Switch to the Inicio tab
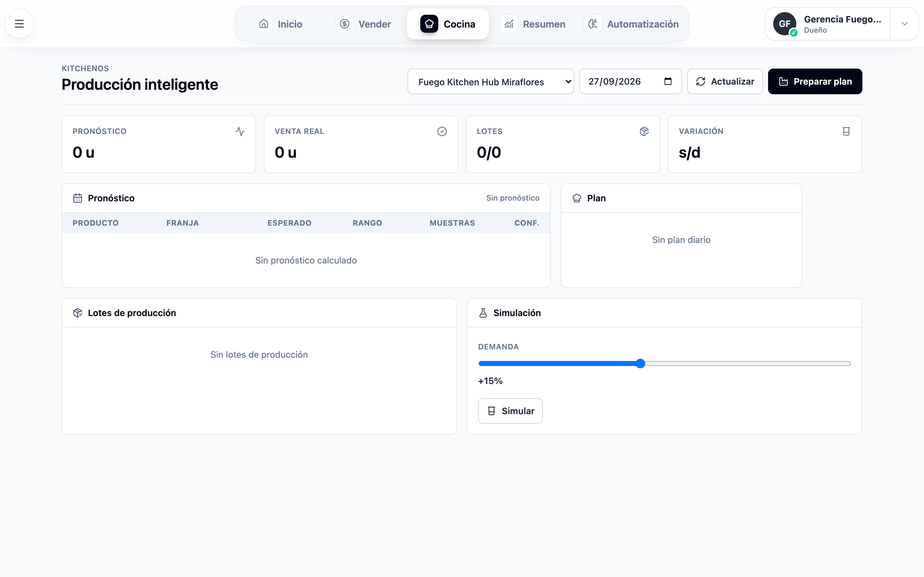 279,24
